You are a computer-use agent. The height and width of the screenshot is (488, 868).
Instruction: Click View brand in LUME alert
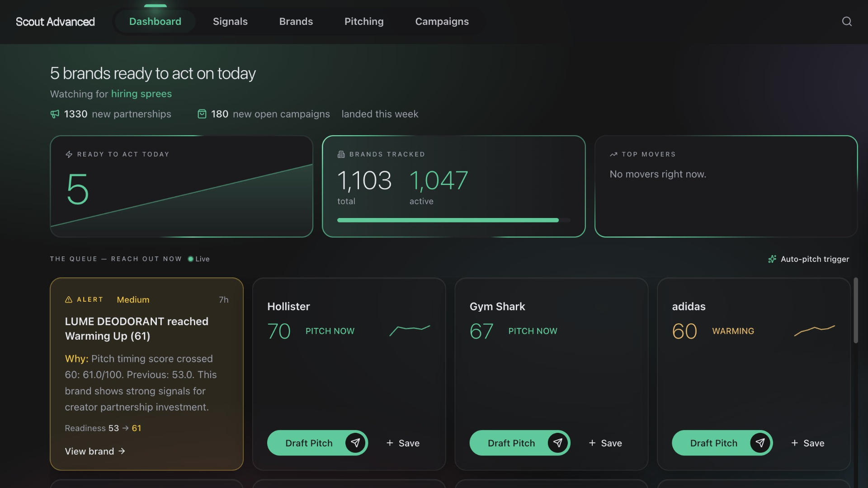click(95, 451)
